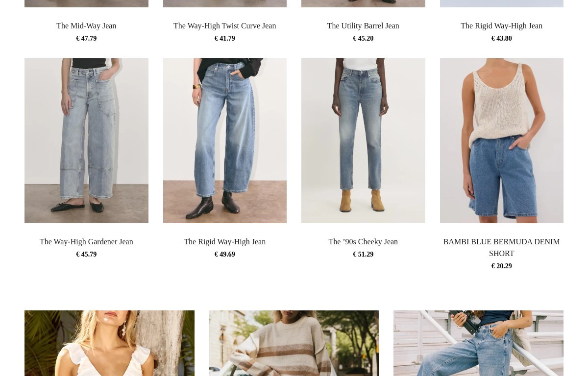This screenshot has width=588, height=376.
Task: Click the € 51.29 Cheeky Jean price
Action: pyautogui.click(x=363, y=255)
